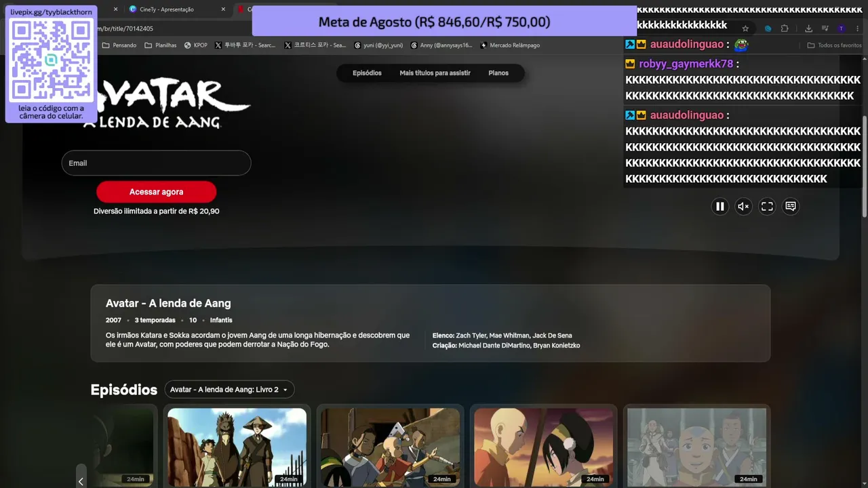This screenshot has height=488, width=868.
Task: Open the subtitles and audio options icon
Action: [790, 207]
